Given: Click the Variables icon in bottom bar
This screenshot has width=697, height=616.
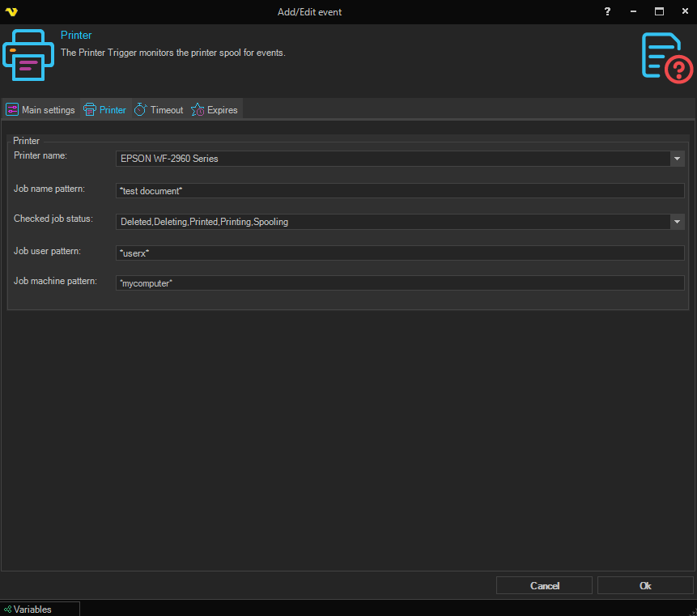Looking at the screenshot, I should (x=7, y=610).
